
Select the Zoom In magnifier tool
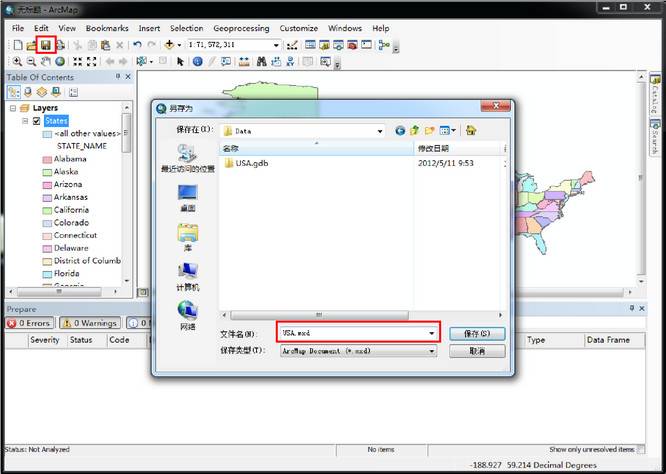click(17, 62)
